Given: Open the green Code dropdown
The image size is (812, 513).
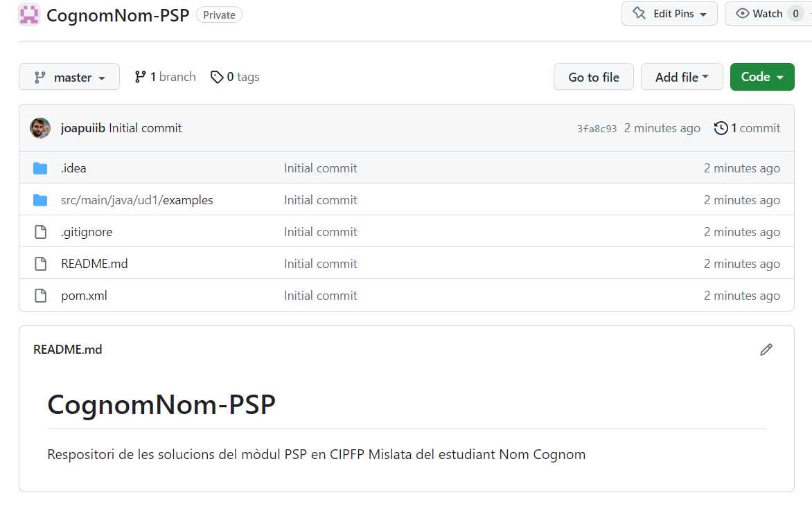Looking at the screenshot, I should [x=761, y=77].
